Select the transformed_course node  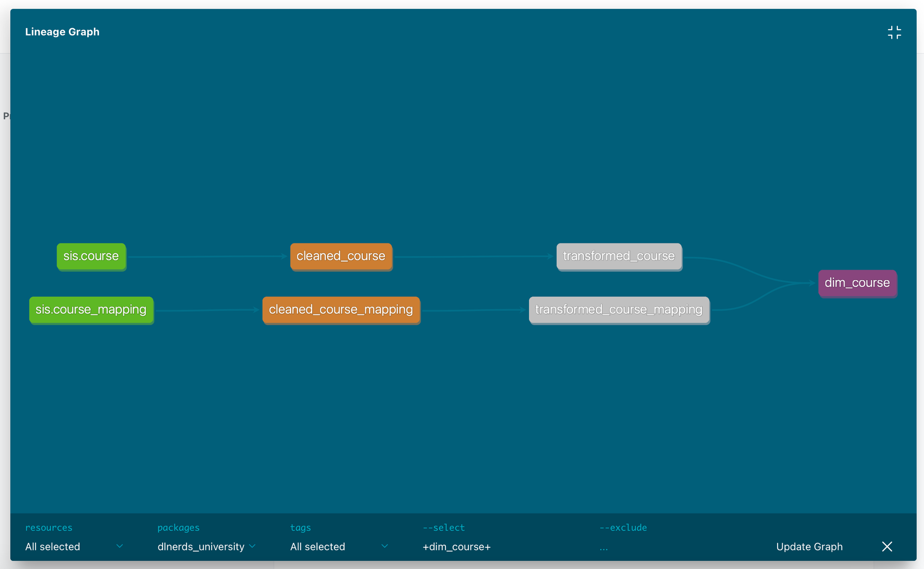click(619, 256)
